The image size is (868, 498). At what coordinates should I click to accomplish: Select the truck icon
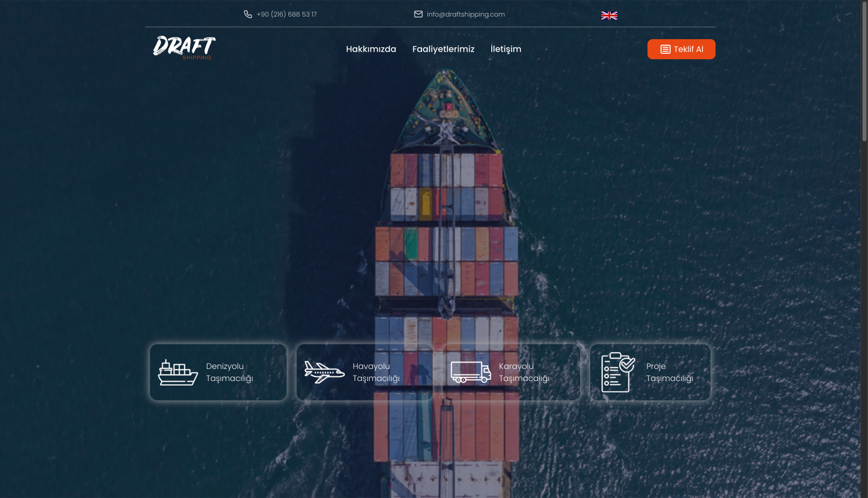[471, 372]
